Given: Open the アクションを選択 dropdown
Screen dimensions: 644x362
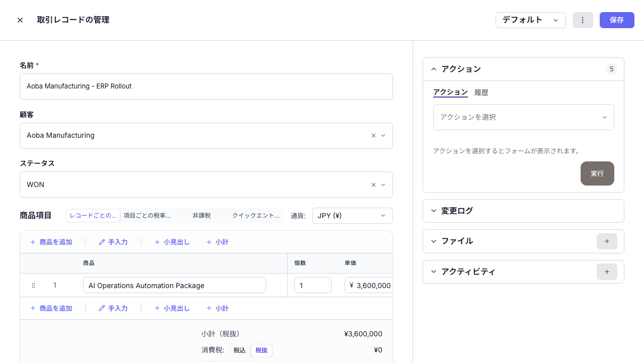Looking at the screenshot, I should (x=523, y=117).
